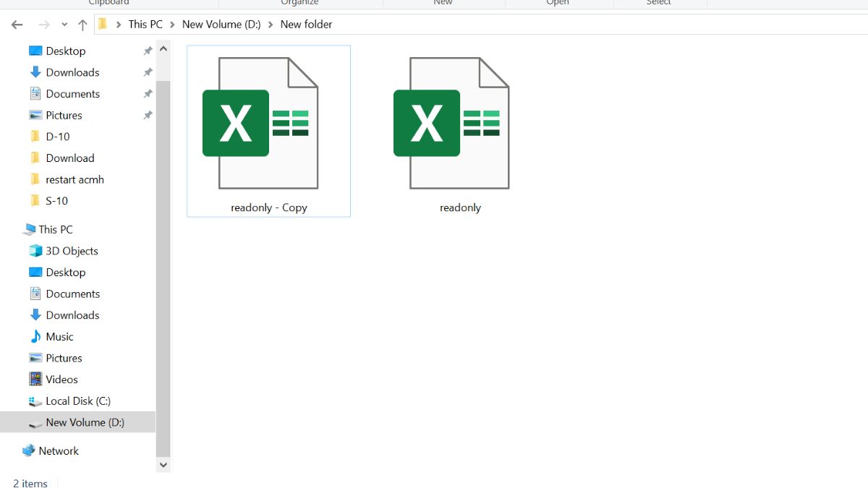
Task: Select New Volume (D:) in navigation pane
Action: [x=77, y=422]
